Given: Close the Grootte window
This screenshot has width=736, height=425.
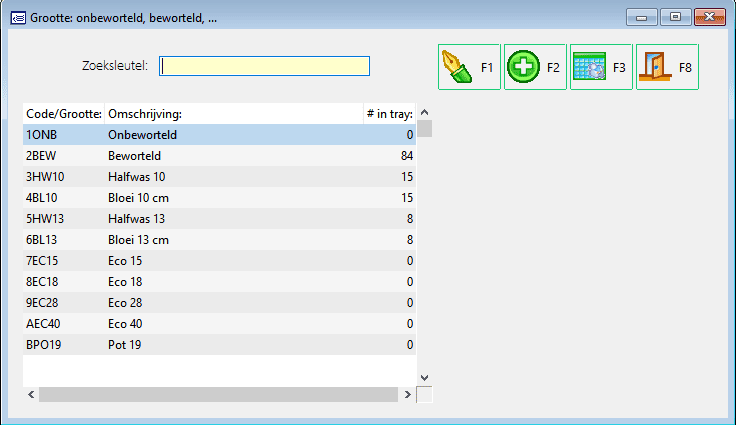Looking at the screenshot, I should [710, 17].
